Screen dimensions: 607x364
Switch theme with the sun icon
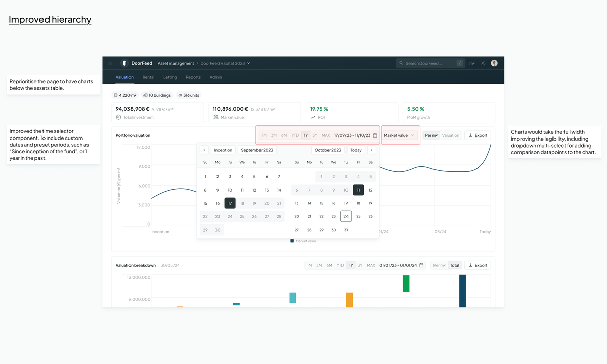tap(483, 63)
